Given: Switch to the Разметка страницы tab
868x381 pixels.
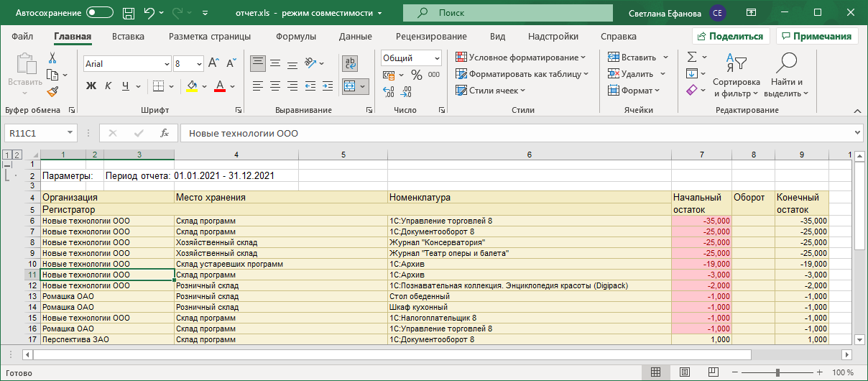Looking at the screenshot, I should [x=210, y=37].
